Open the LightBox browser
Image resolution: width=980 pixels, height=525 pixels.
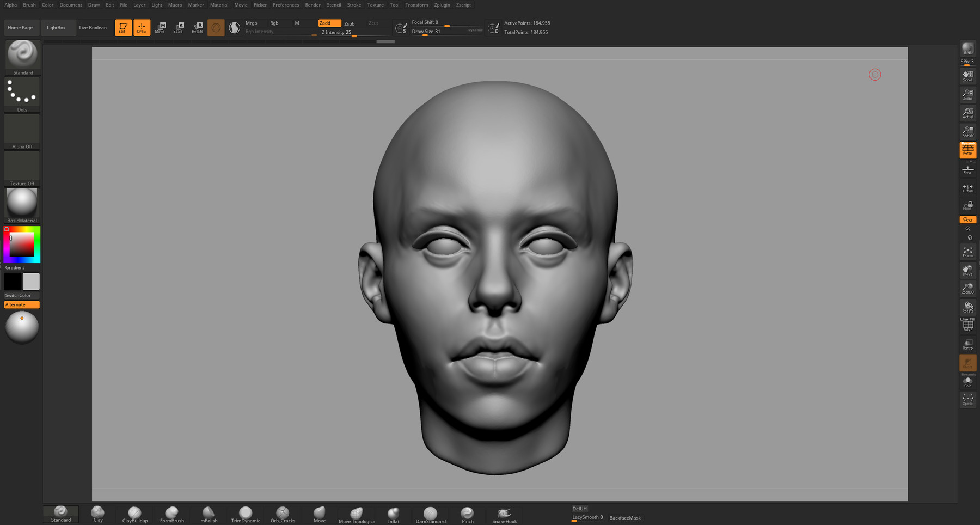point(58,27)
